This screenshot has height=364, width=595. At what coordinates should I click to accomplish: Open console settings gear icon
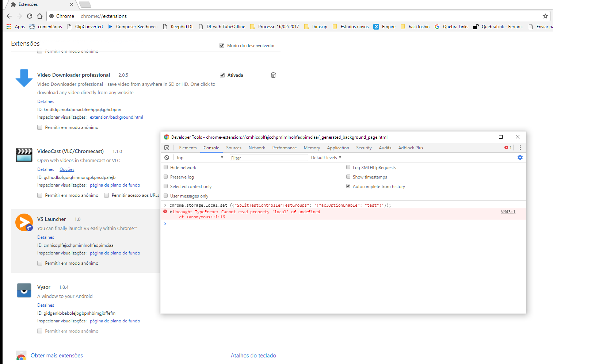point(520,157)
